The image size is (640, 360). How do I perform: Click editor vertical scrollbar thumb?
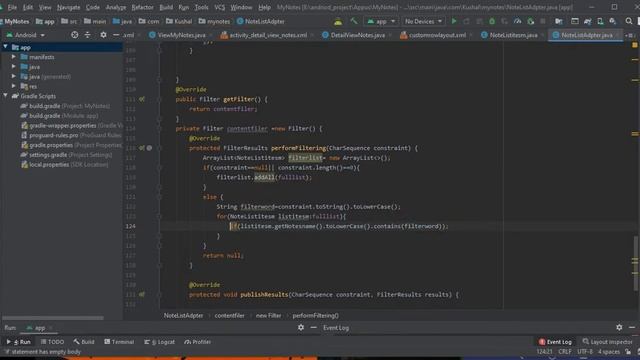point(636,263)
